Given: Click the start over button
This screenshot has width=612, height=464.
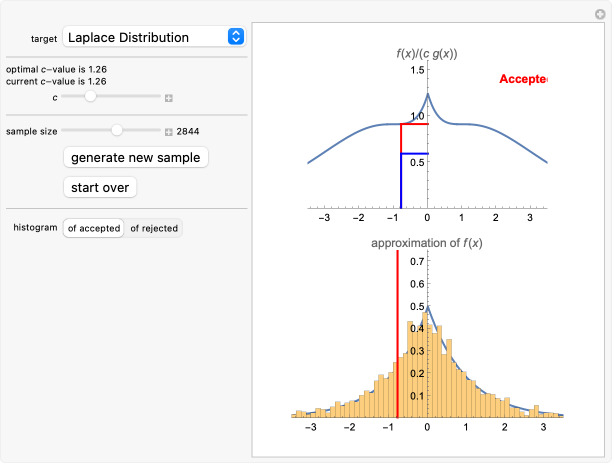Looking at the screenshot, I should pos(99,187).
